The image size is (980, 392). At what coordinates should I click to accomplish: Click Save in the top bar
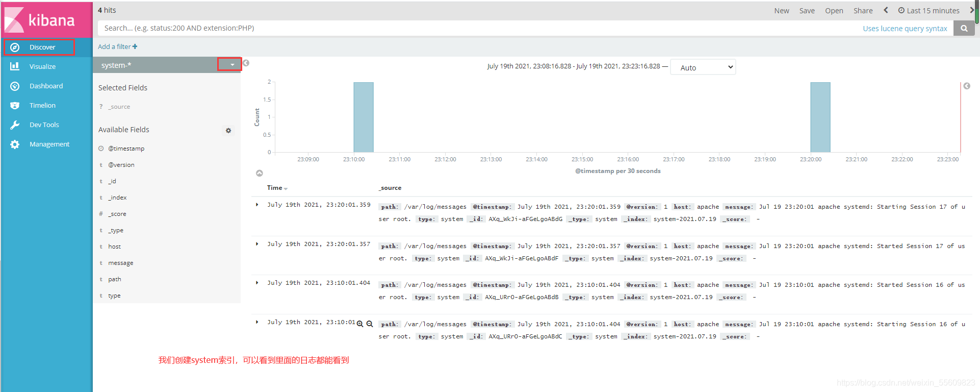click(x=807, y=11)
